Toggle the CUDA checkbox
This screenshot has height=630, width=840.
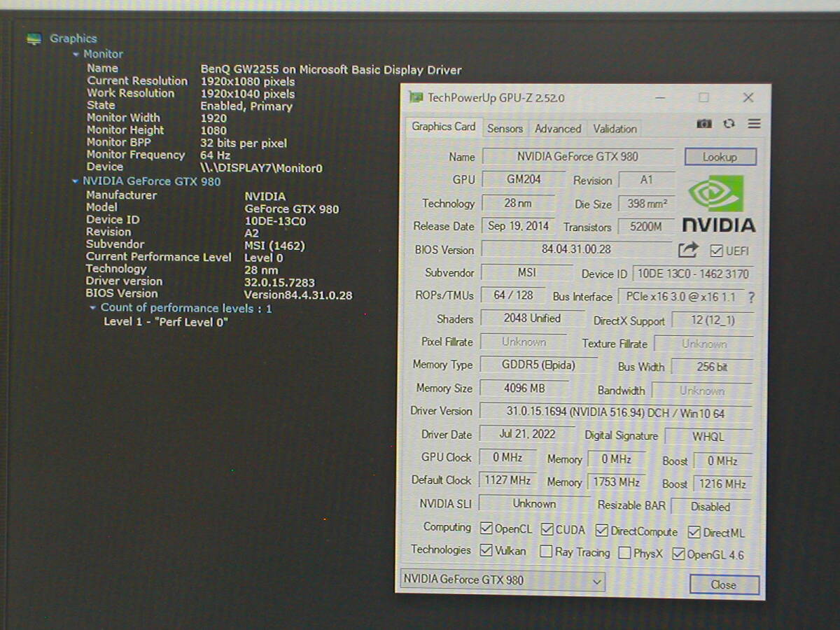[x=547, y=529]
